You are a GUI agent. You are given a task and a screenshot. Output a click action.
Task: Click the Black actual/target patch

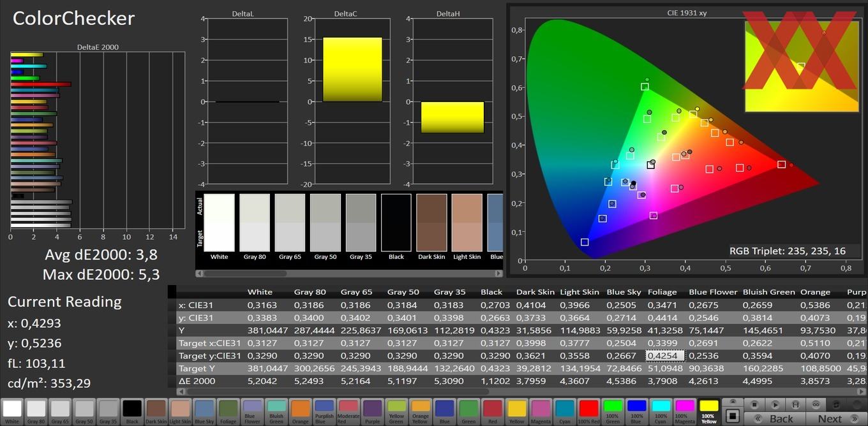coord(396,223)
